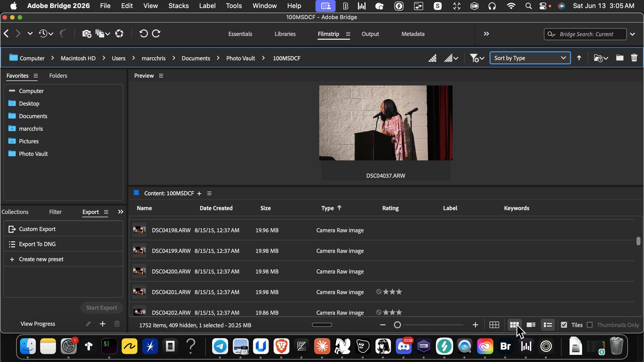Open the Filter panel tab
This screenshot has width=644, height=362.
56,212
